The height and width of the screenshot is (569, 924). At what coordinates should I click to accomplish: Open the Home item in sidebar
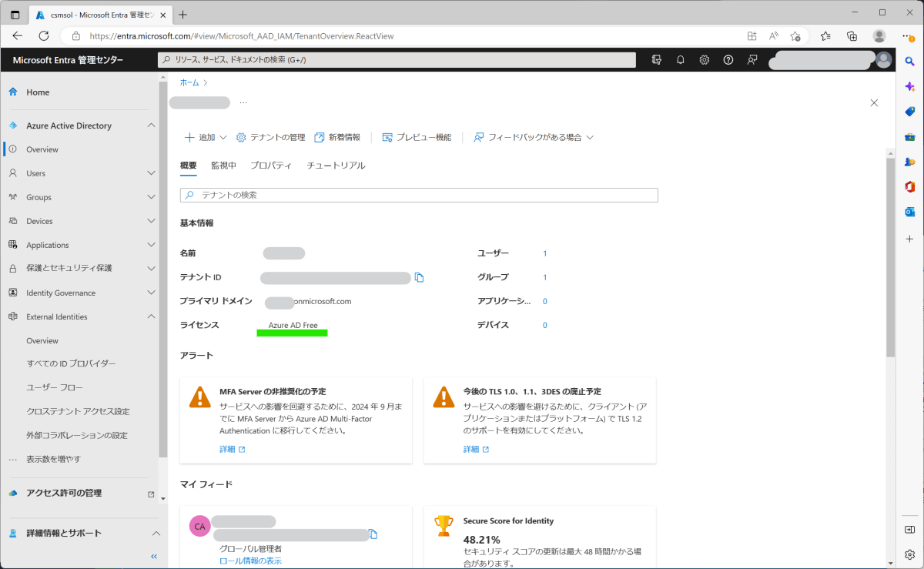38,92
